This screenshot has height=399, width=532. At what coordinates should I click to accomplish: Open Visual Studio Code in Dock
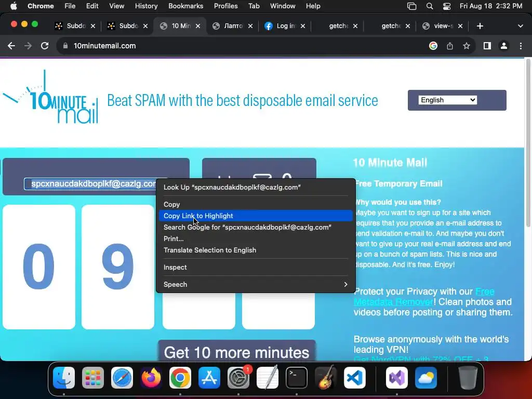coord(355,378)
